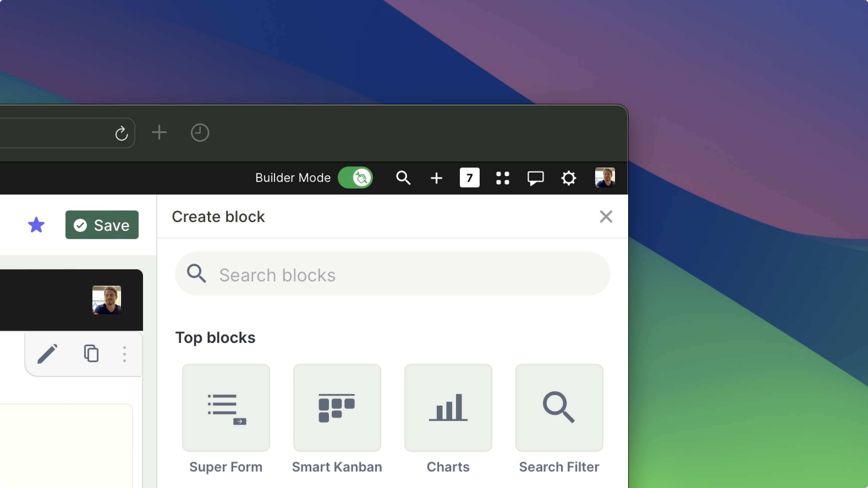
Task: Click the search icon in top bar
Action: point(403,178)
